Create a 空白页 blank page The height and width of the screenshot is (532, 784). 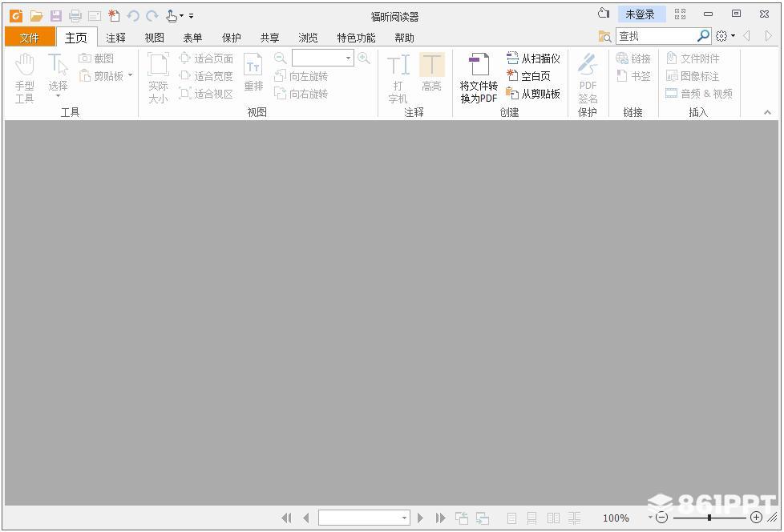(x=528, y=76)
